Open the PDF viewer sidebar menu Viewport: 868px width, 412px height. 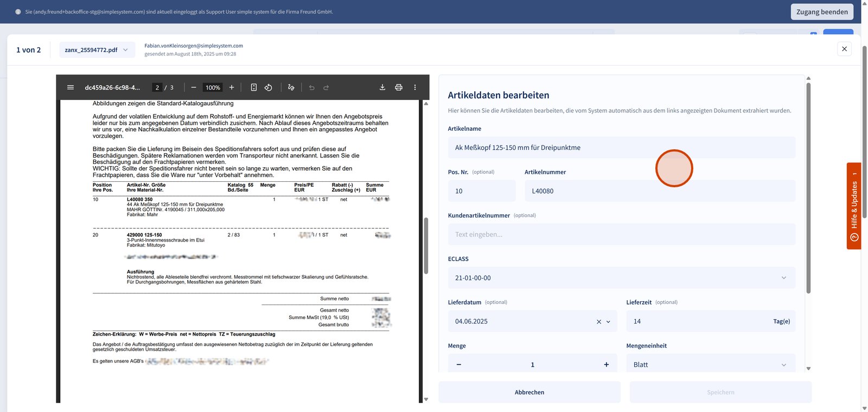(71, 87)
